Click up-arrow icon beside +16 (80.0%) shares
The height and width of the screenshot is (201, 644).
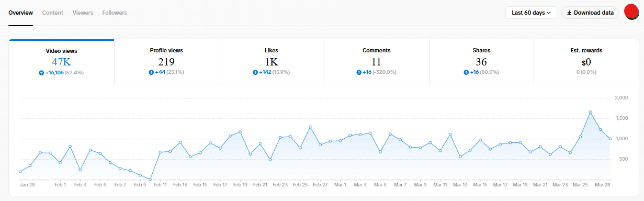coord(466,72)
